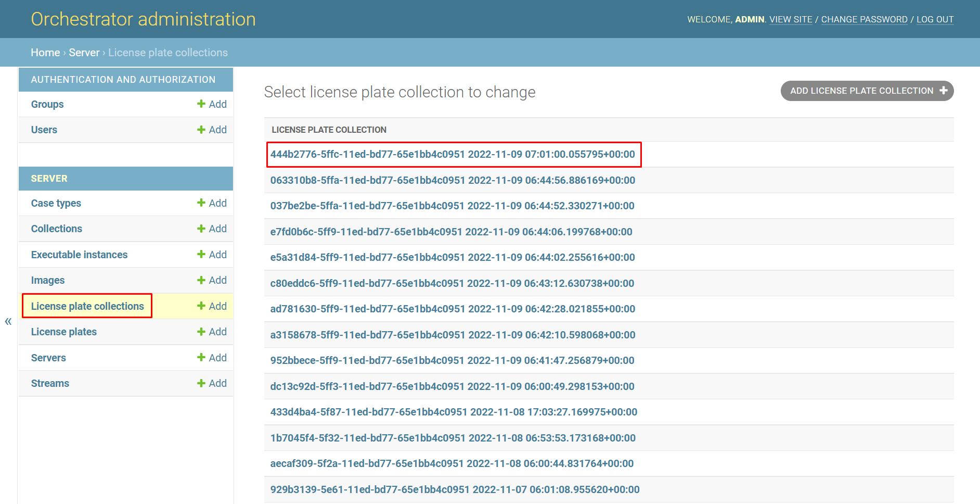This screenshot has width=980, height=504.
Task: Open the License plates sidebar section
Action: point(64,332)
